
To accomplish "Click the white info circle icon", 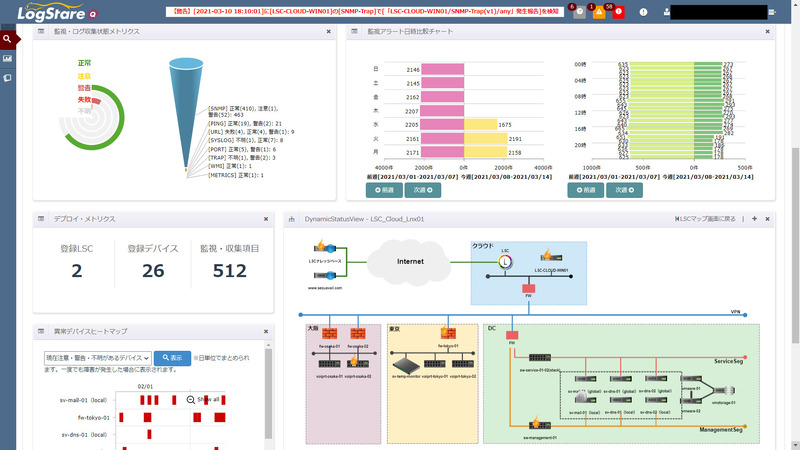I will point(644,12).
